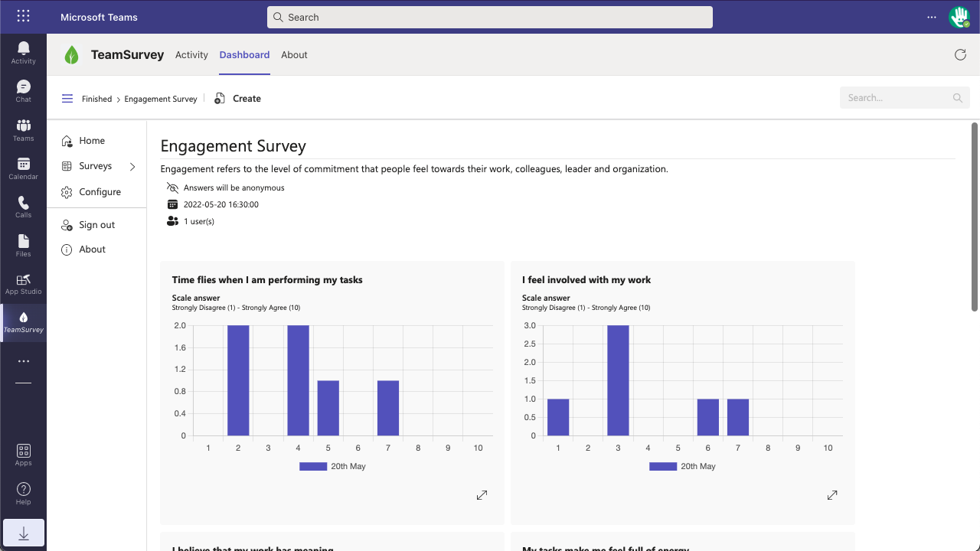Screen dimensions: 980x551
Task: Open the top-right settings ellipsis menu
Action: (932, 17)
